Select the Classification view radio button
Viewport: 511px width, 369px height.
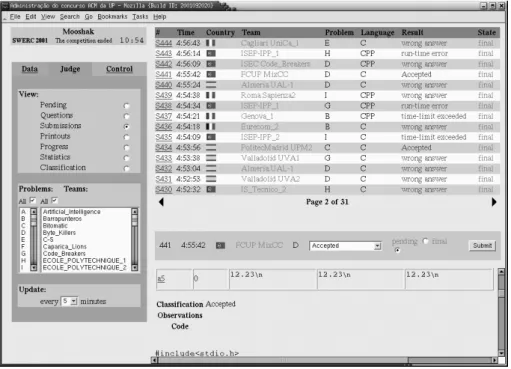[126, 169]
